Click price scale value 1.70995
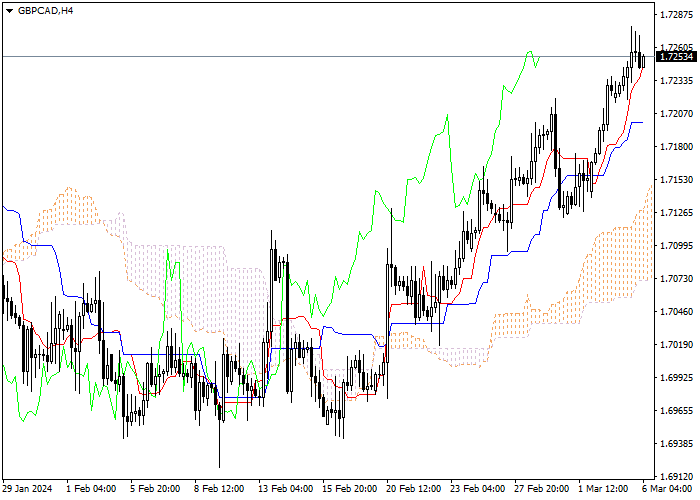The image size is (700, 500). pos(676,246)
